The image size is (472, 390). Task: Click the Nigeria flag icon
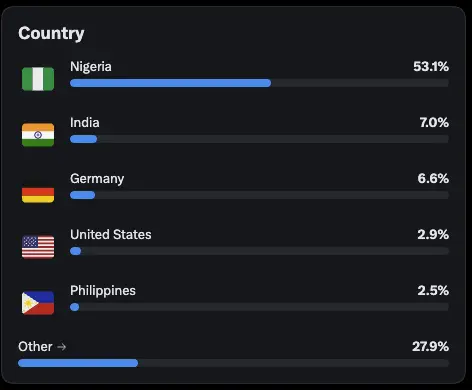(38, 79)
